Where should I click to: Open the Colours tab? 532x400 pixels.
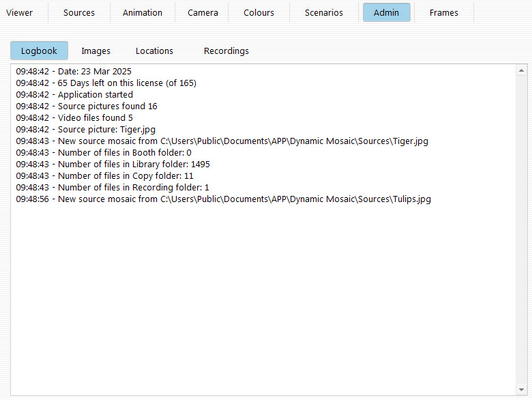click(258, 12)
